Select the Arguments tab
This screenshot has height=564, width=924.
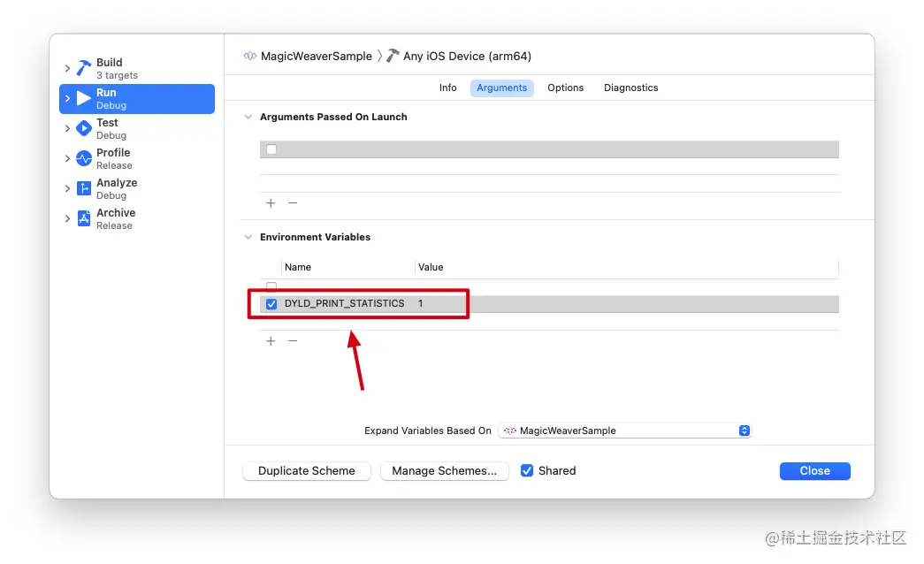502,88
